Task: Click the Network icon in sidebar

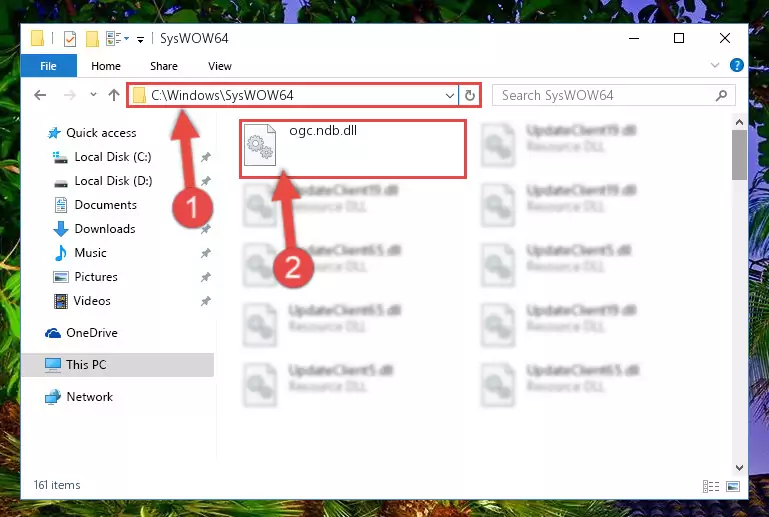Action: 52,397
